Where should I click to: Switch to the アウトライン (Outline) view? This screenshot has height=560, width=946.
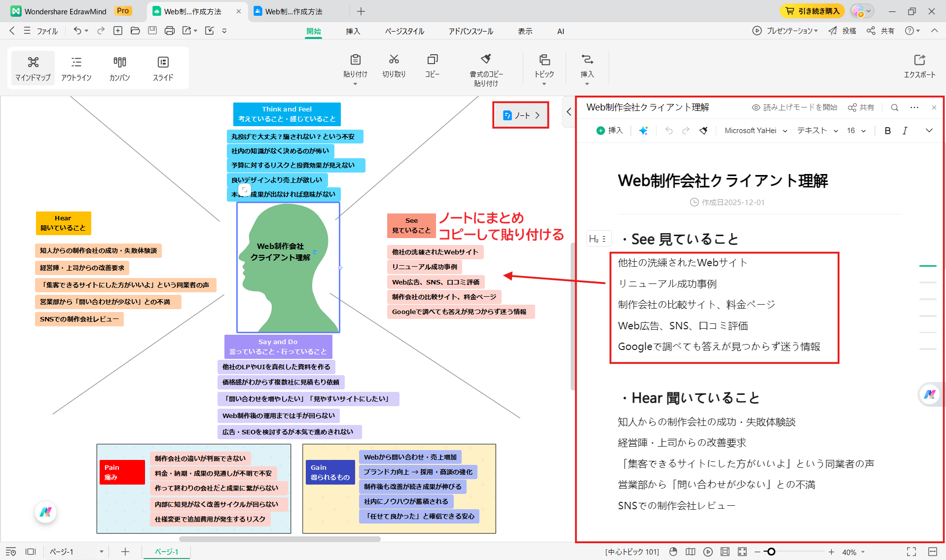click(x=76, y=68)
